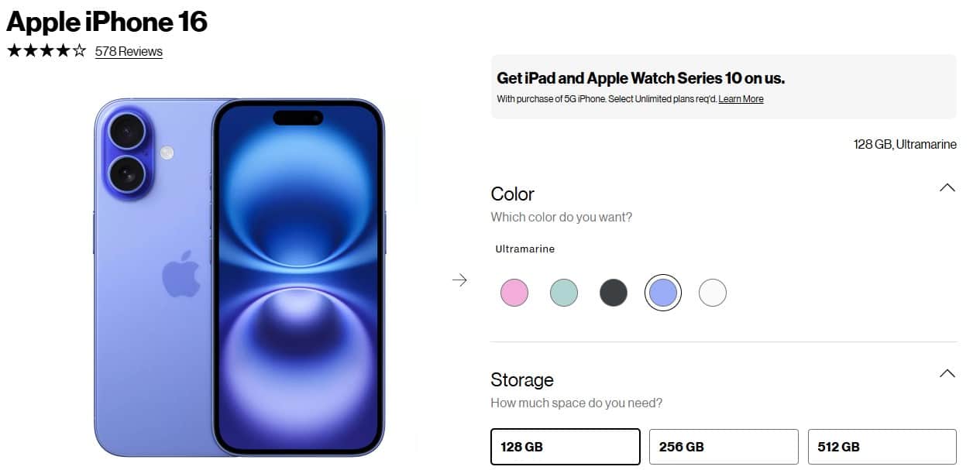980x470 pixels.
Task: Click the Apple iPhone 16 title
Action: [x=107, y=22]
